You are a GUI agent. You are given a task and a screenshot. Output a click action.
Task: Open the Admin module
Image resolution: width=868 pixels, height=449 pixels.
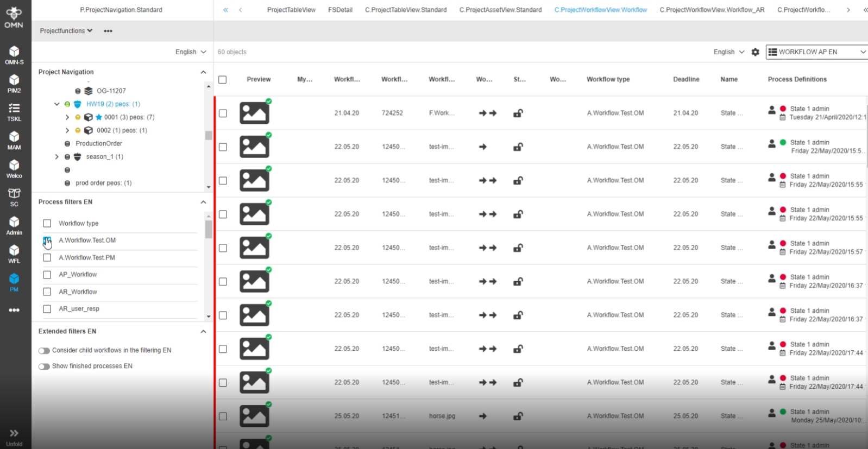tap(14, 225)
